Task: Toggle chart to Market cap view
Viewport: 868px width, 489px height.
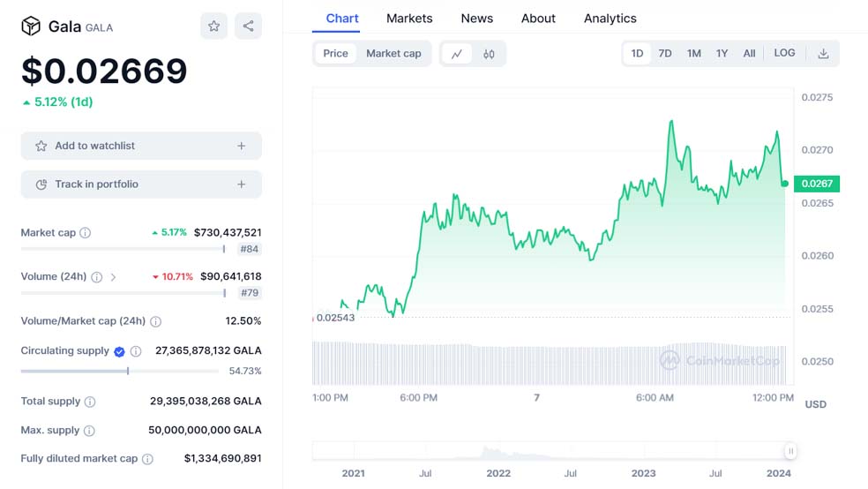Action: point(393,54)
